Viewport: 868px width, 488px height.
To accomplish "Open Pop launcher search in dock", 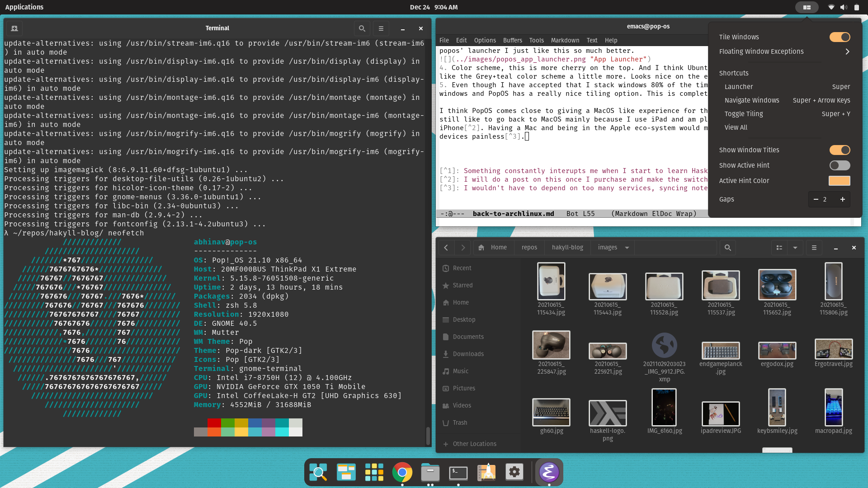I will (x=318, y=472).
